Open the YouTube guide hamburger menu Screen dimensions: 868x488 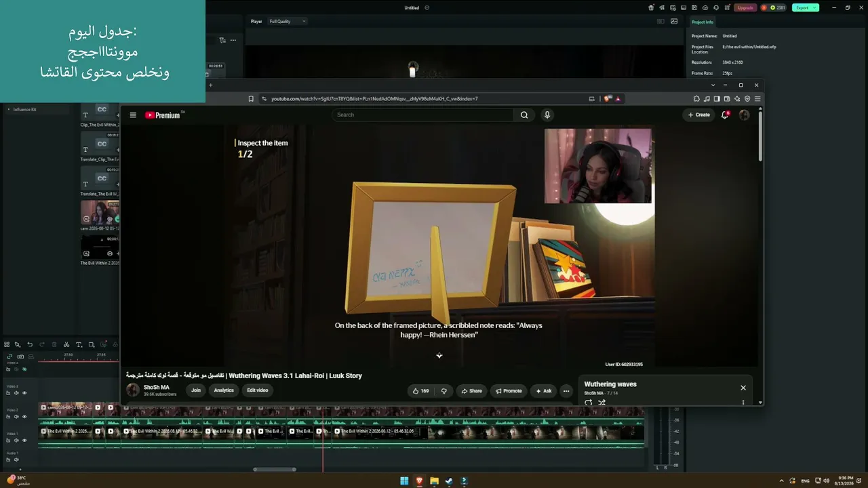(x=133, y=115)
